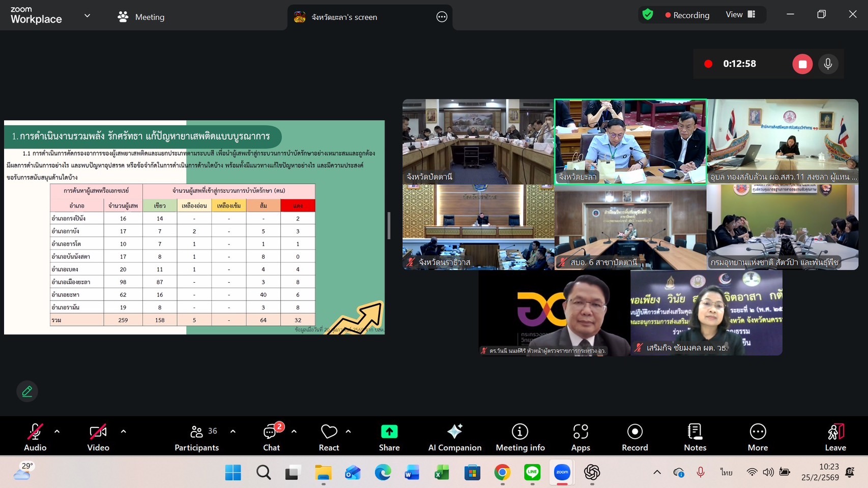Open Meeting info details
This screenshot has height=488, width=868.
519,437
